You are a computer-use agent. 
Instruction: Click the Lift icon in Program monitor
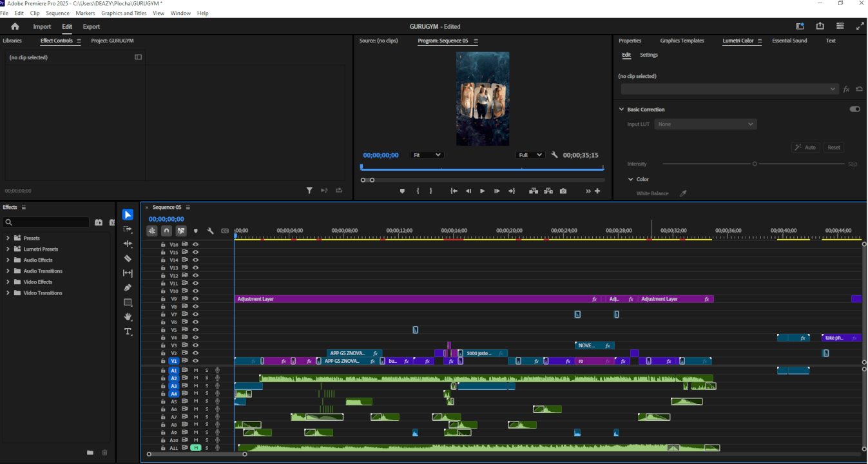point(534,191)
